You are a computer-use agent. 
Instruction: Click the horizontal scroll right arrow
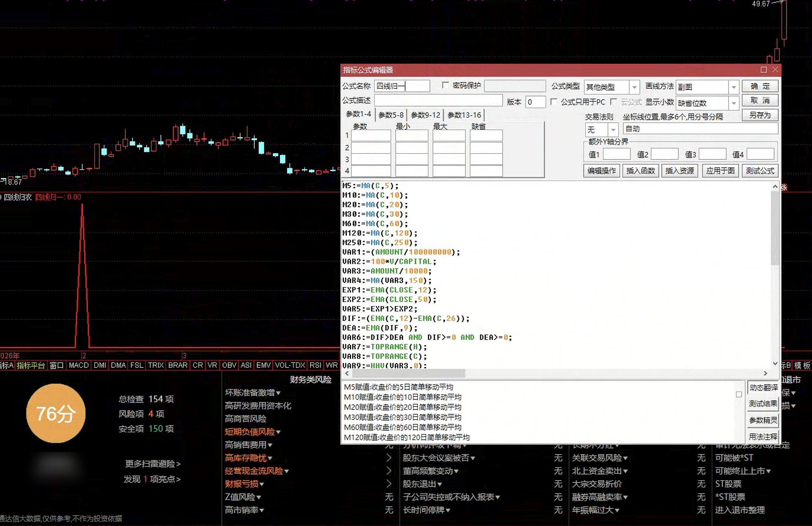click(765, 373)
